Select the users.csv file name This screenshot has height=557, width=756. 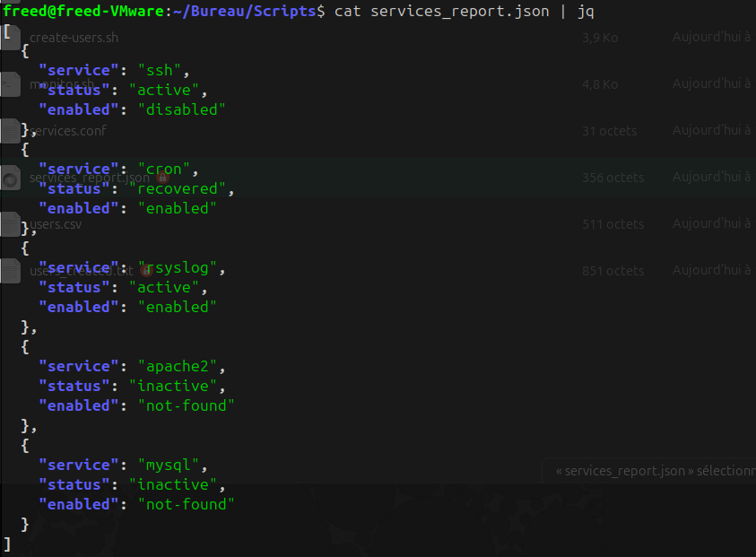(x=56, y=224)
